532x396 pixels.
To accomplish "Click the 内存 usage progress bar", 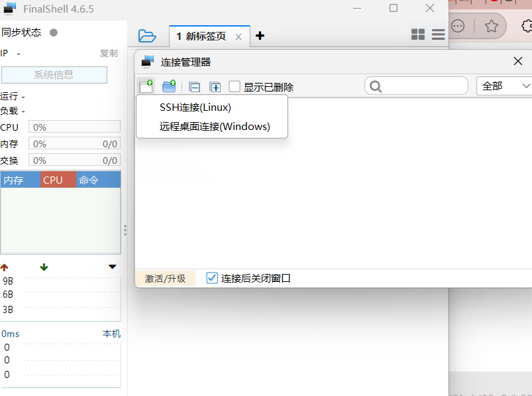I will pyautogui.click(x=74, y=143).
